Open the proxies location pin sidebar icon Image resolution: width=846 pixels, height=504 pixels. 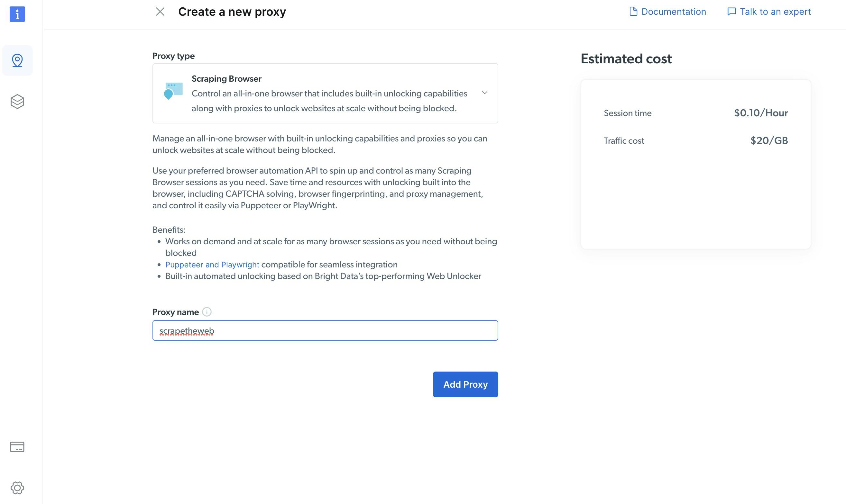[x=17, y=60]
